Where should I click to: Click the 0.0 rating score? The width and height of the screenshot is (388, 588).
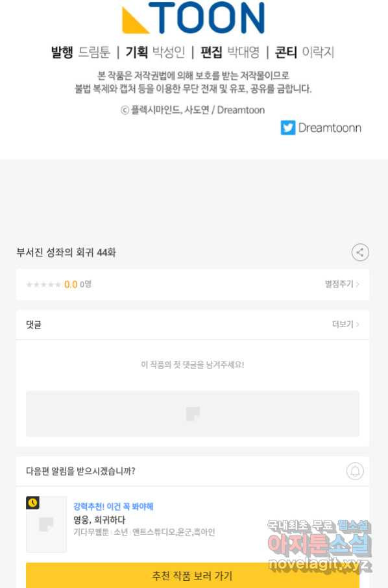tap(71, 284)
